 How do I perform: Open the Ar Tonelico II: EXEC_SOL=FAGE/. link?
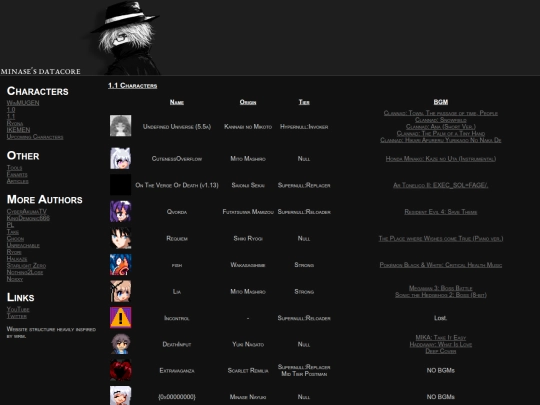click(x=441, y=185)
